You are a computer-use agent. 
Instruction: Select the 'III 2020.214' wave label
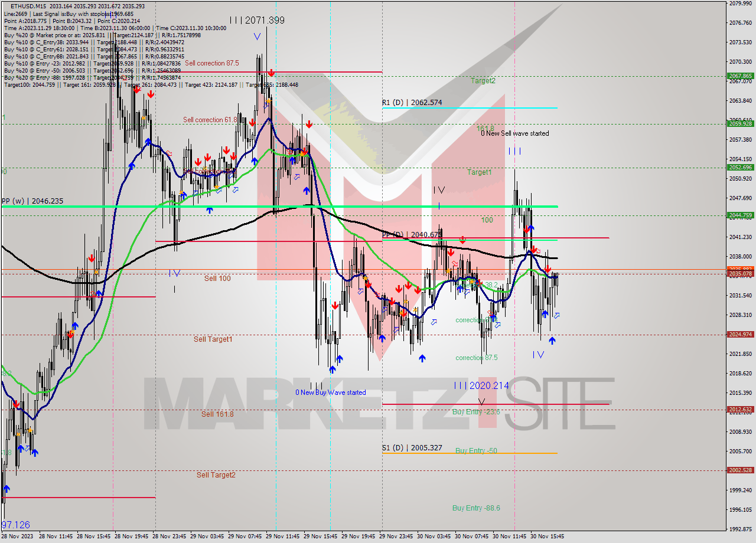(x=481, y=385)
